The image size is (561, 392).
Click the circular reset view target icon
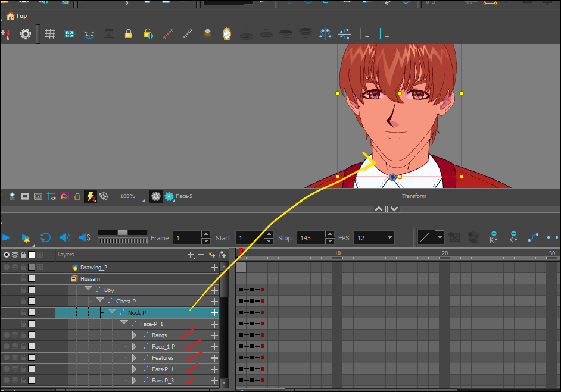tap(104, 196)
